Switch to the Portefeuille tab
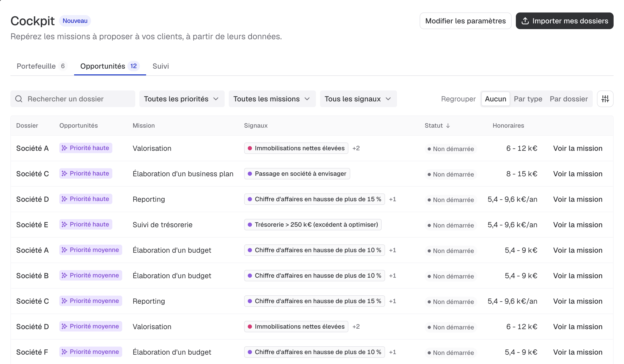The height and width of the screenshot is (364, 624). coord(42,66)
